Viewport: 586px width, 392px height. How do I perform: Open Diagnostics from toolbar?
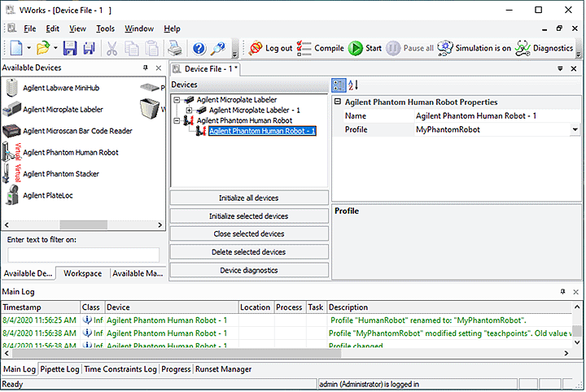(544, 48)
